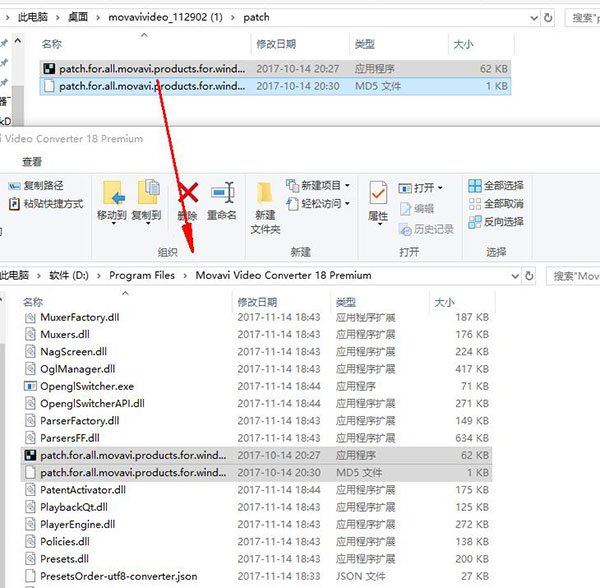600x588 pixels.
Task: Click Move to (移动到) in the ribbon
Action: (112, 202)
